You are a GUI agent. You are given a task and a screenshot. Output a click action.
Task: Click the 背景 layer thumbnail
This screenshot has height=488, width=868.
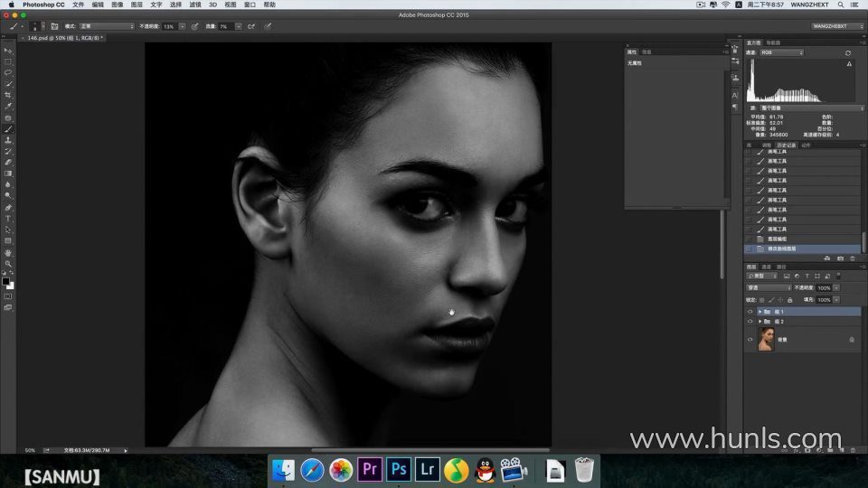tap(766, 340)
